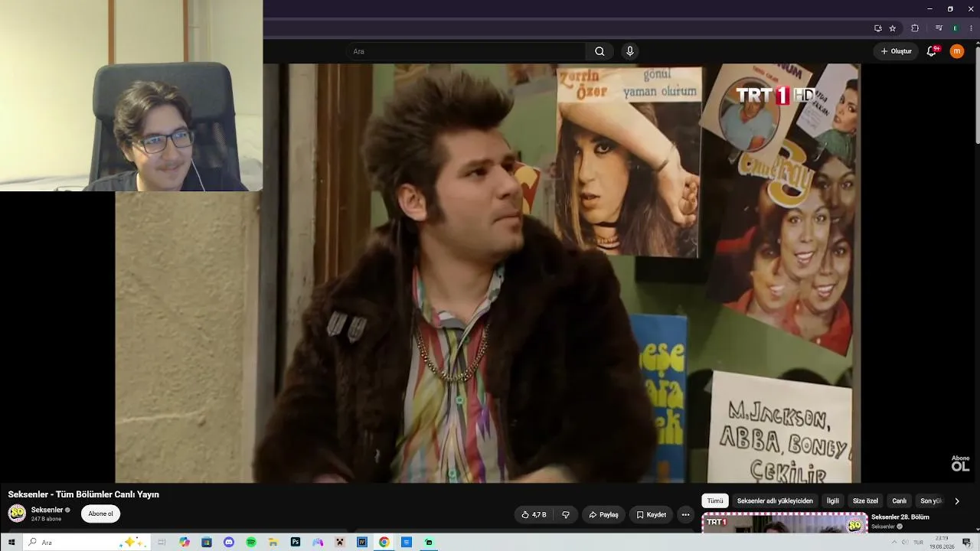Click the Windows taskbar search box

point(86,543)
